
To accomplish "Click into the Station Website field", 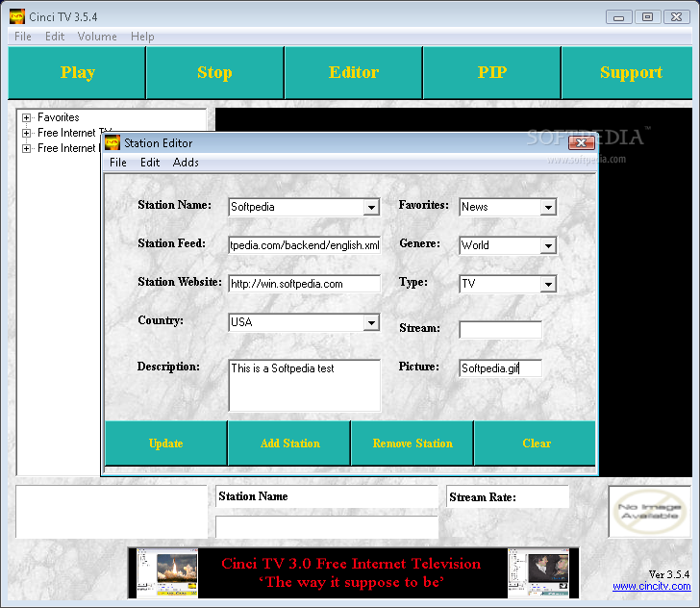I will click(305, 284).
